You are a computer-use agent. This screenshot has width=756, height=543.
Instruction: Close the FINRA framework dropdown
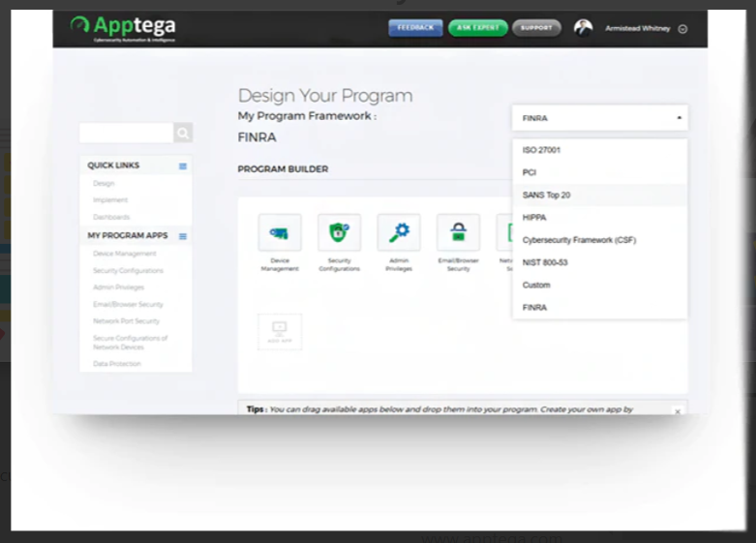click(600, 118)
